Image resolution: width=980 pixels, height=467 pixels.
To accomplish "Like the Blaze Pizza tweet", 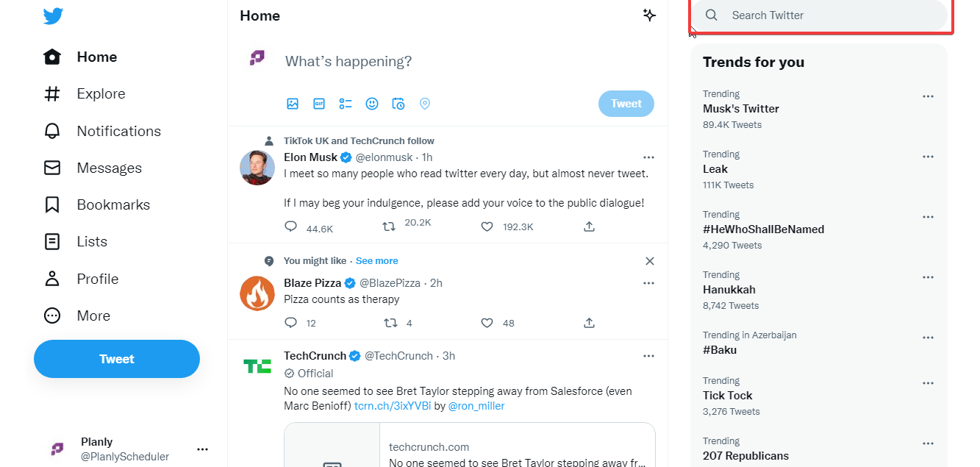I will coord(487,323).
